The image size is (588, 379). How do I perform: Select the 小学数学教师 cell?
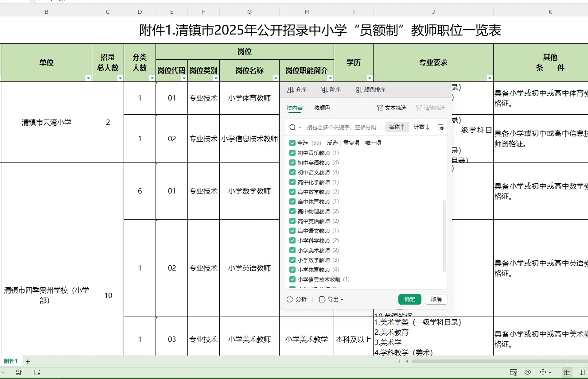point(249,191)
